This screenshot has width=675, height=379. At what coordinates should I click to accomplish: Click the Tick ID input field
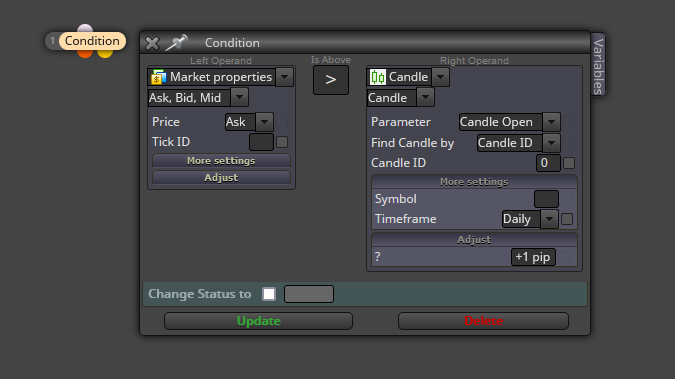[x=261, y=142]
